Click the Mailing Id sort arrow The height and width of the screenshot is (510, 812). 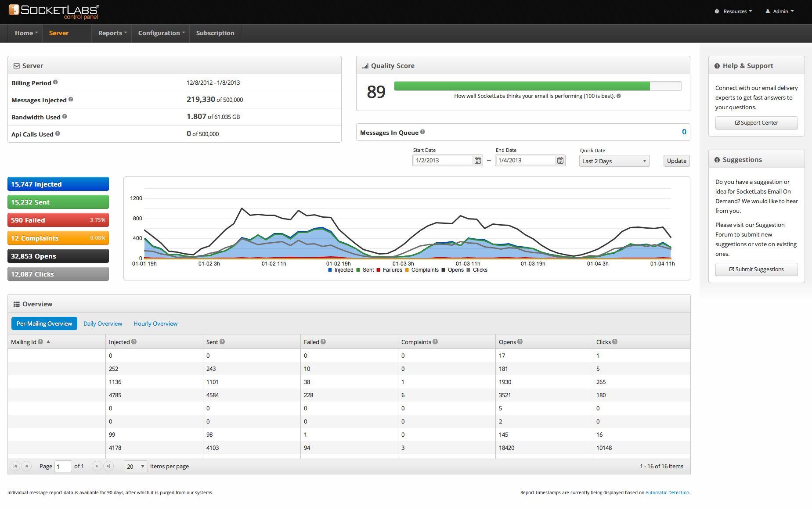[48, 341]
